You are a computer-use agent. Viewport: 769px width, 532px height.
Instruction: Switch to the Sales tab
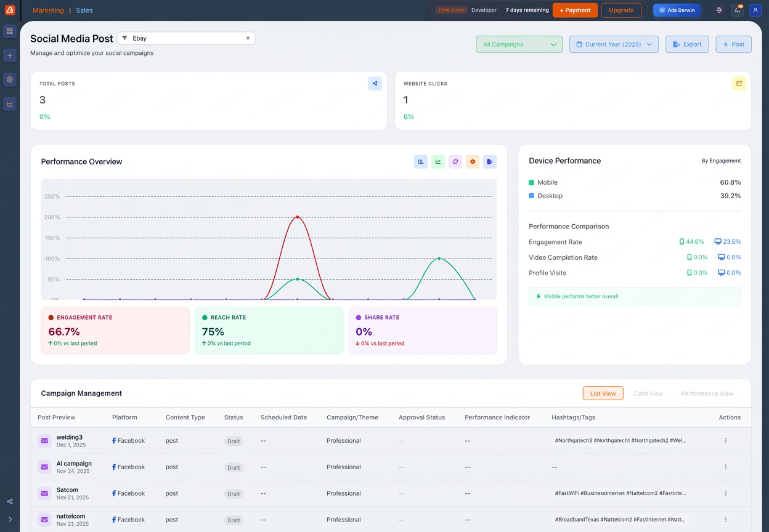pyautogui.click(x=84, y=10)
